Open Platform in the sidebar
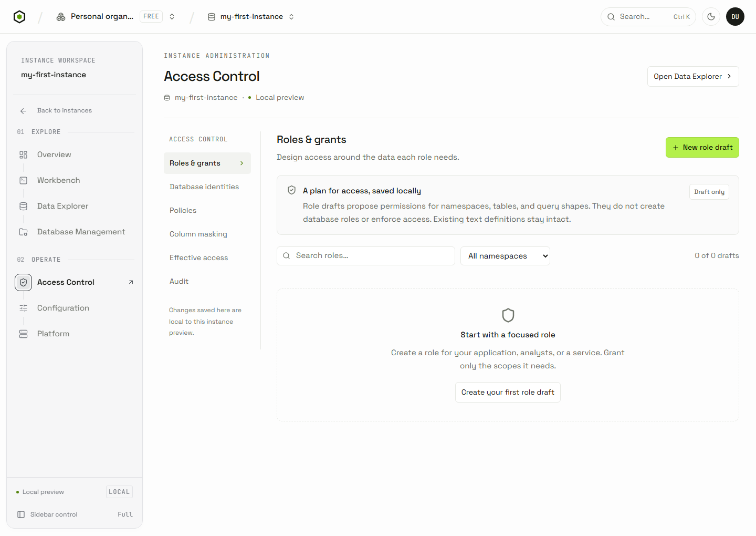This screenshot has width=756, height=536. 75,334
